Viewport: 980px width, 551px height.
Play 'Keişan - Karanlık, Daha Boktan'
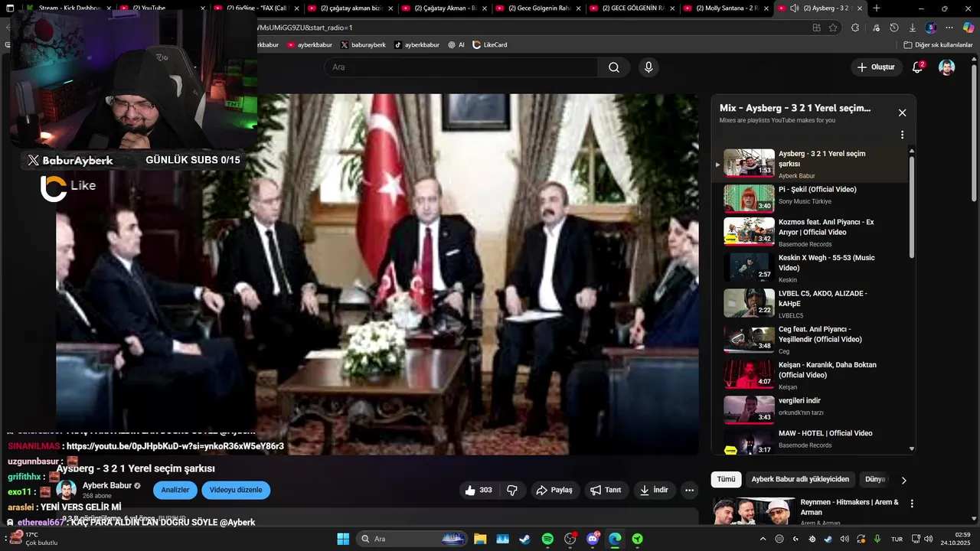click(812, 375)
